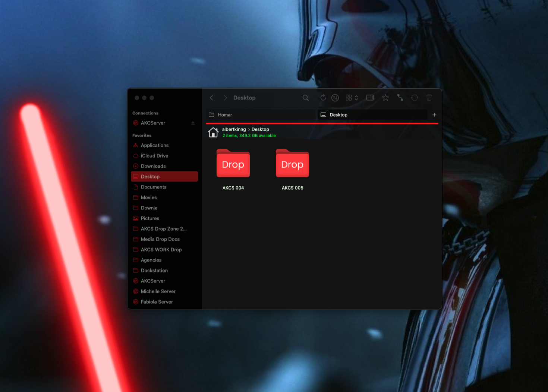Click the AKCS 005 file name label

click(293, 188)
